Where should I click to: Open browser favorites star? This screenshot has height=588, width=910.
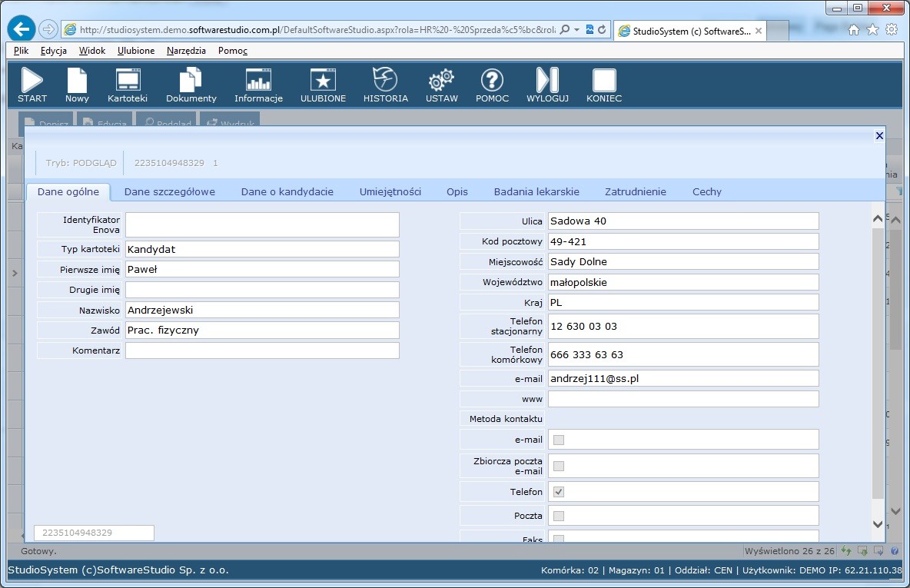(872, 30)
